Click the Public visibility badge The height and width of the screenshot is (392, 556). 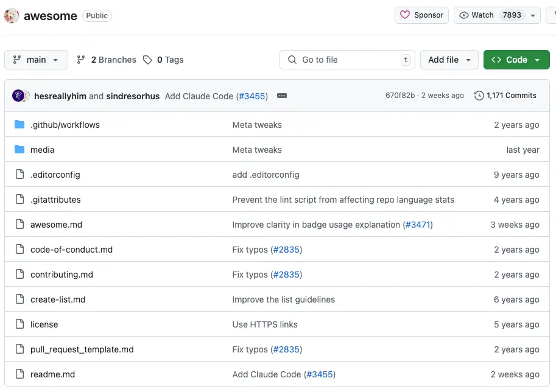coord(97,16)
